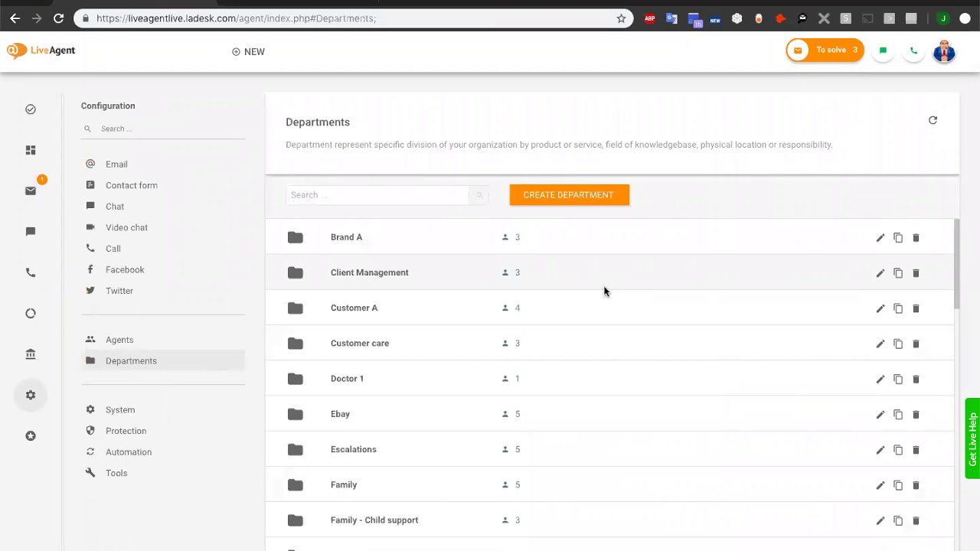980x551 pixels.
Task: Open the Customer A department name
Action: tap(354, 308)
